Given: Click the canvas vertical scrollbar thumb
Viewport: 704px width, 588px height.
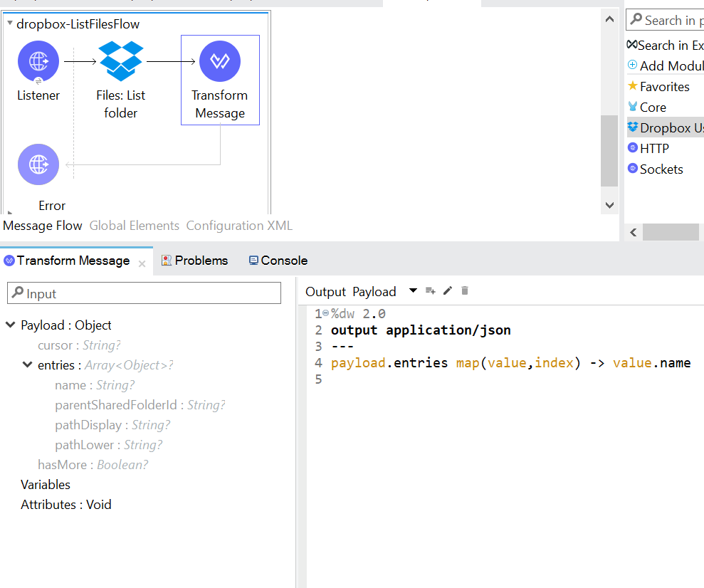Looking at the screenshot, I should (609, 149).
